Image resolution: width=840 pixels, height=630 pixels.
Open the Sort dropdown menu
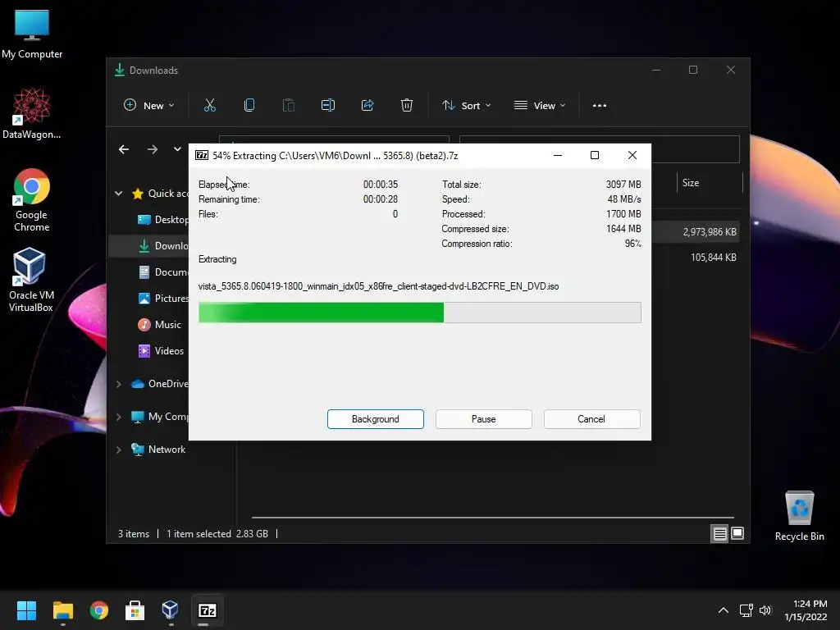466,106
